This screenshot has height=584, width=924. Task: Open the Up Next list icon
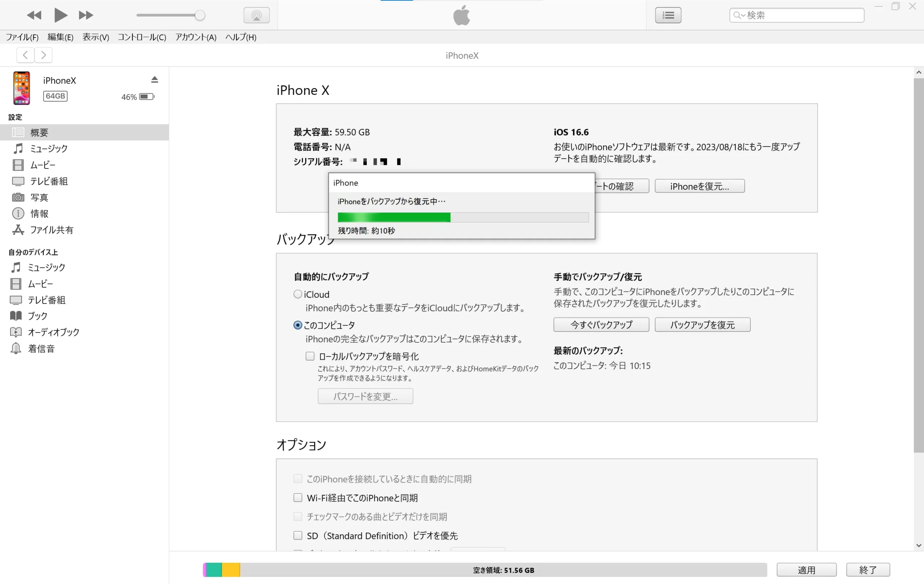coord(668,16)
